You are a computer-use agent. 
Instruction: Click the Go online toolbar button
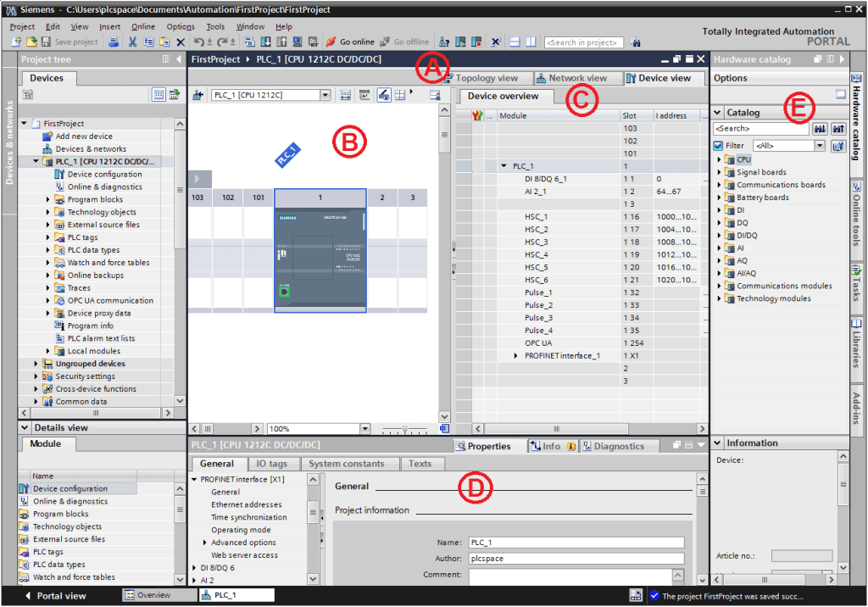tap(350, 42)
